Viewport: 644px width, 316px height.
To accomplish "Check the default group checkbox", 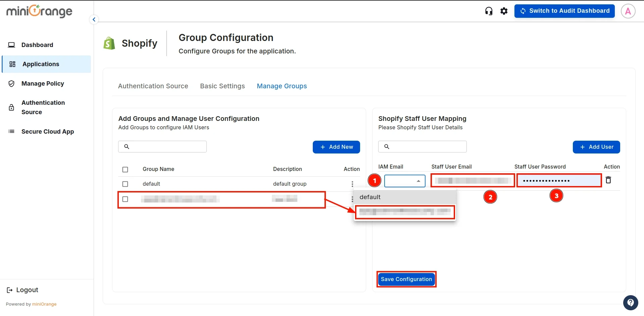I will [x=125, y=184].
